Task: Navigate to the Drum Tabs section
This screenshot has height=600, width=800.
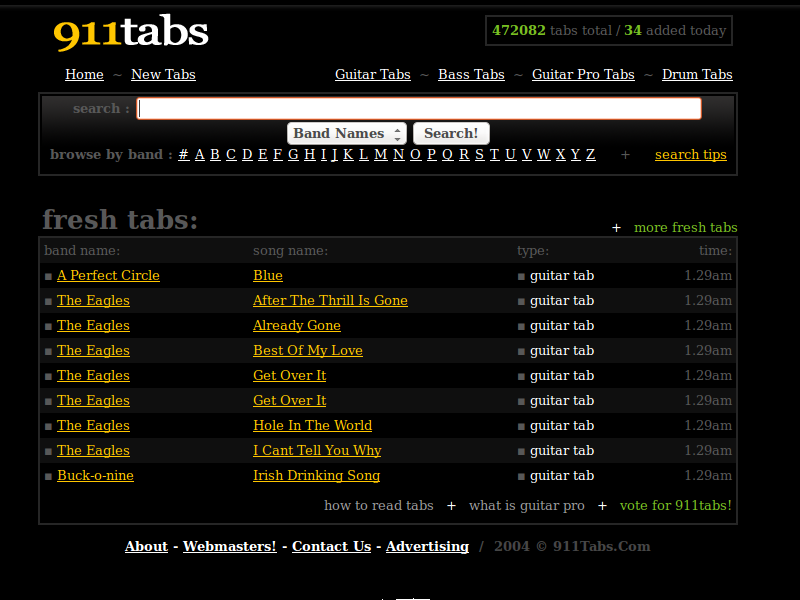Action: point(697,75)
